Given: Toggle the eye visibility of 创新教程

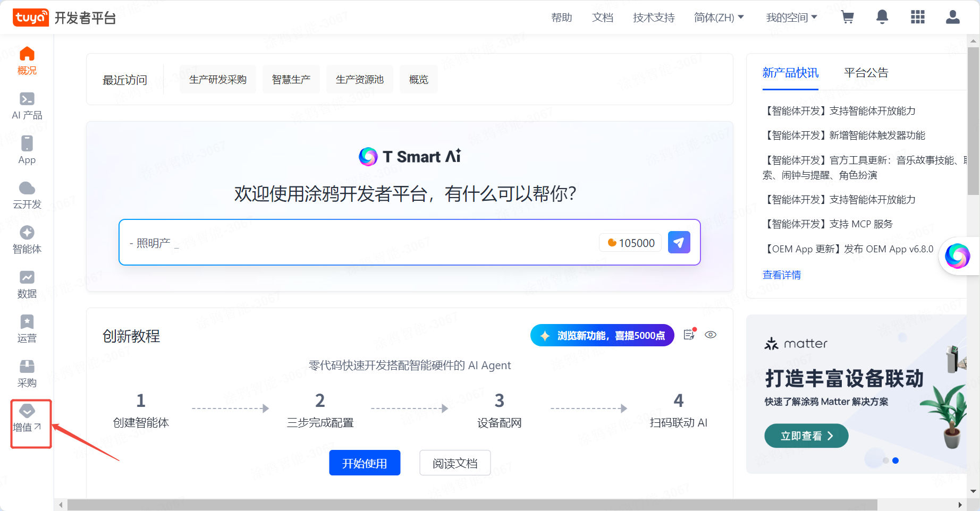Looking at the screenshot, I should click(x=711, y=335).
